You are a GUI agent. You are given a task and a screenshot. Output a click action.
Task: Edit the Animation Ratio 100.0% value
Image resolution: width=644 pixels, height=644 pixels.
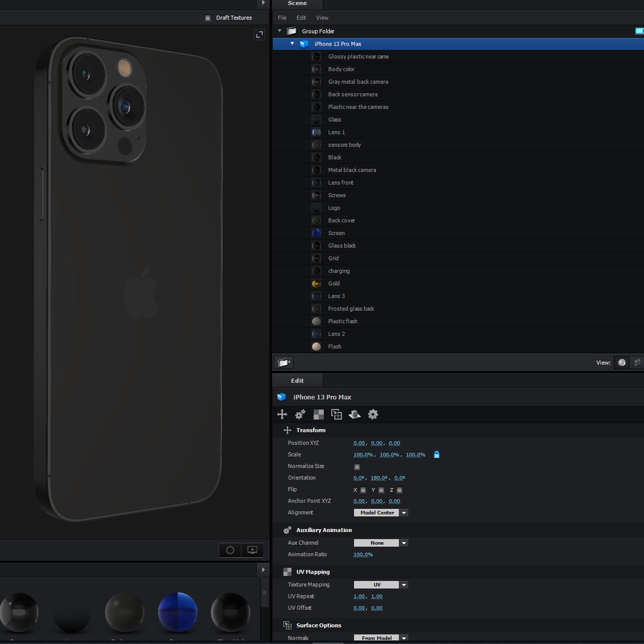pos(363,555)
